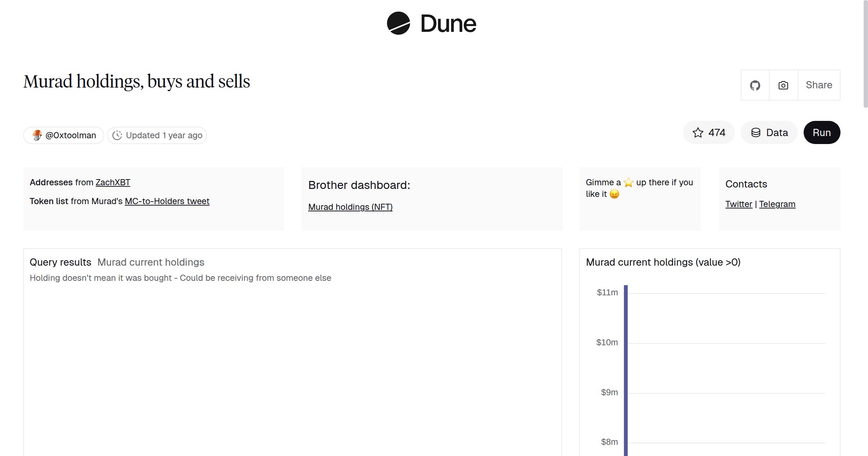Click the clock icon on the update badge

pyautogui.click(x=118, y=135)
